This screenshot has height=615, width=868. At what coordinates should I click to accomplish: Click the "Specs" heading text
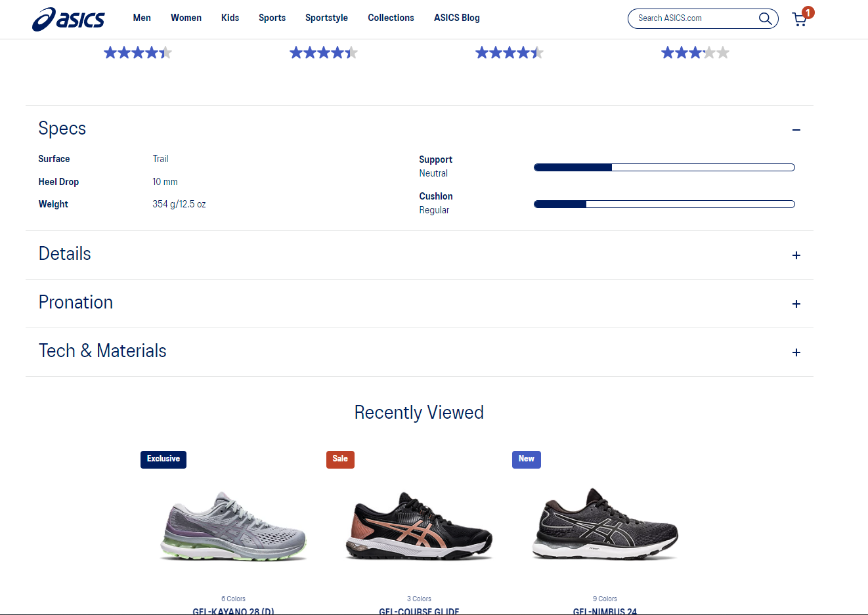62,129
